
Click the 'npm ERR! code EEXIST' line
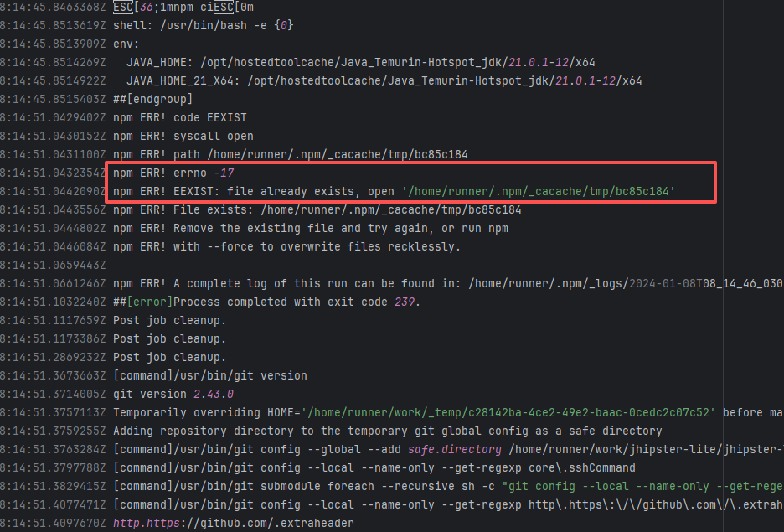click(180, 117)
